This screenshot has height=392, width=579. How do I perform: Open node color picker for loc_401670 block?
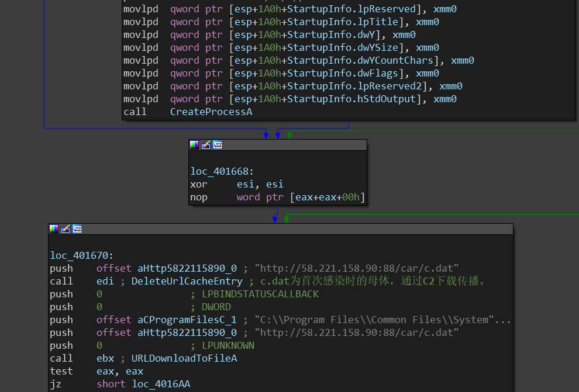(54, 229)
